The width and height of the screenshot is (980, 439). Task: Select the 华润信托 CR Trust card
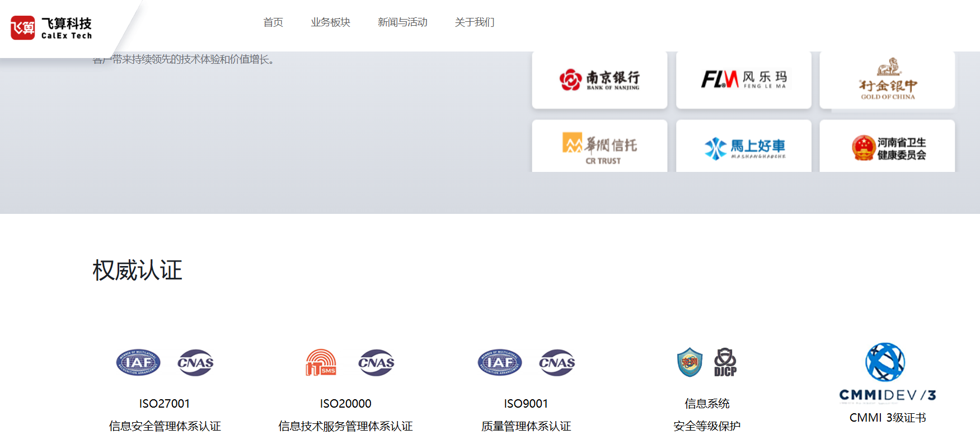tap(599, 146)
